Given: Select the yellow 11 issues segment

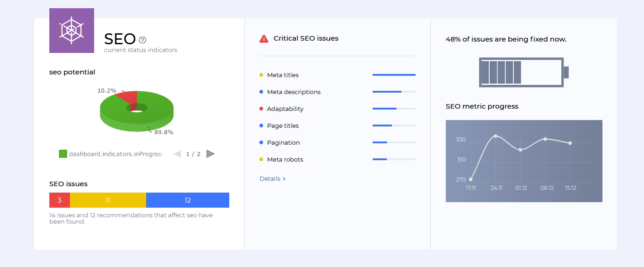Looking at the screenshot, I should 108,200.
